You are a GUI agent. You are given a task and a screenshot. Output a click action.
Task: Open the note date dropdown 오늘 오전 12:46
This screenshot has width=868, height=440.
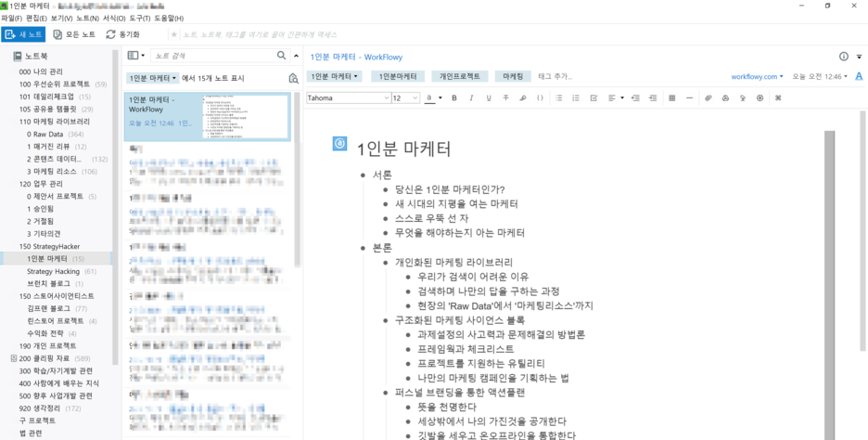[x=820, y=76]
